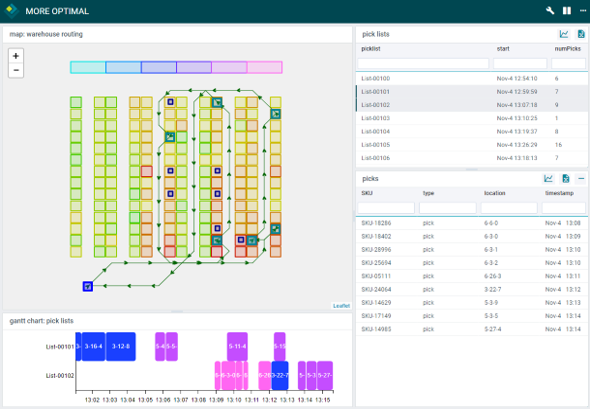
Task: Filter picks by SKU input field
Action: tap(386, 208)
